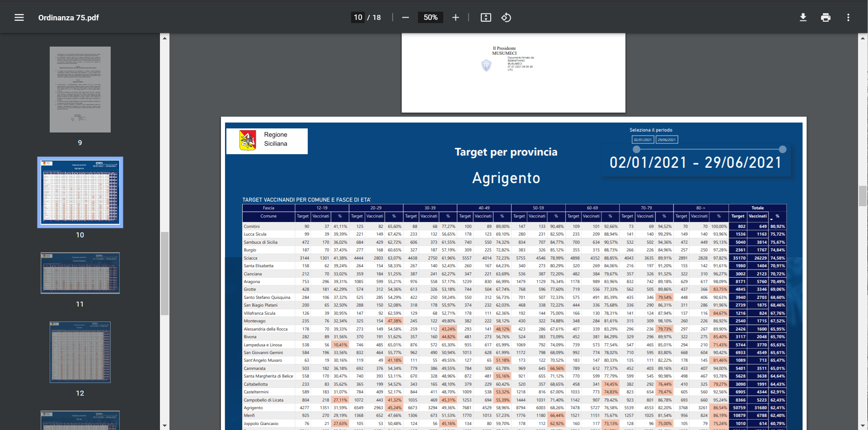Rotate the document counterclockwise

pos(506,18)
